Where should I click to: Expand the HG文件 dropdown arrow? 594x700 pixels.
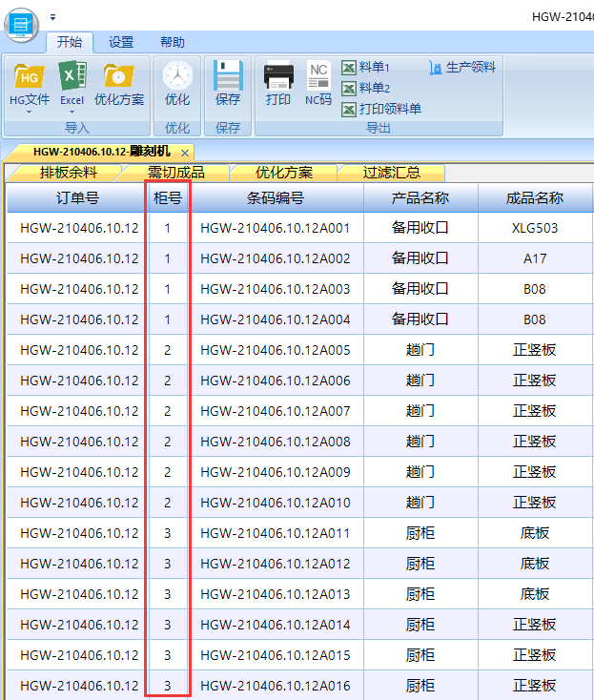tap(29, 112)
